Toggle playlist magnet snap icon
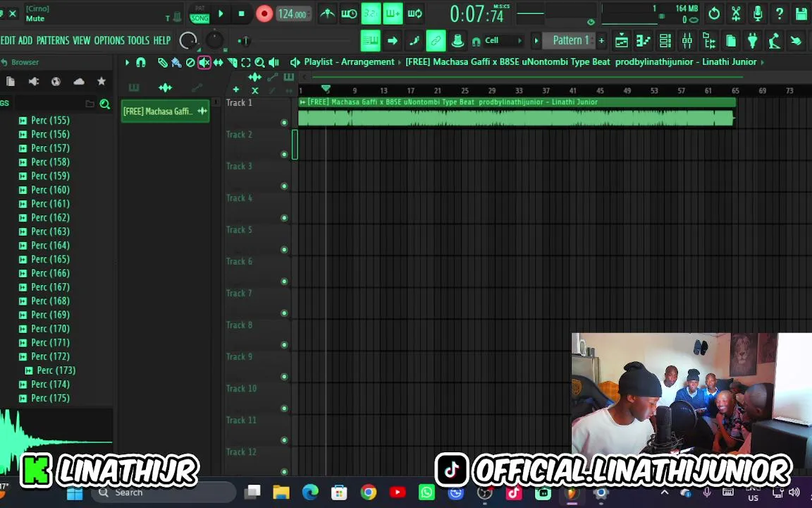 click(x=141, y=63)
